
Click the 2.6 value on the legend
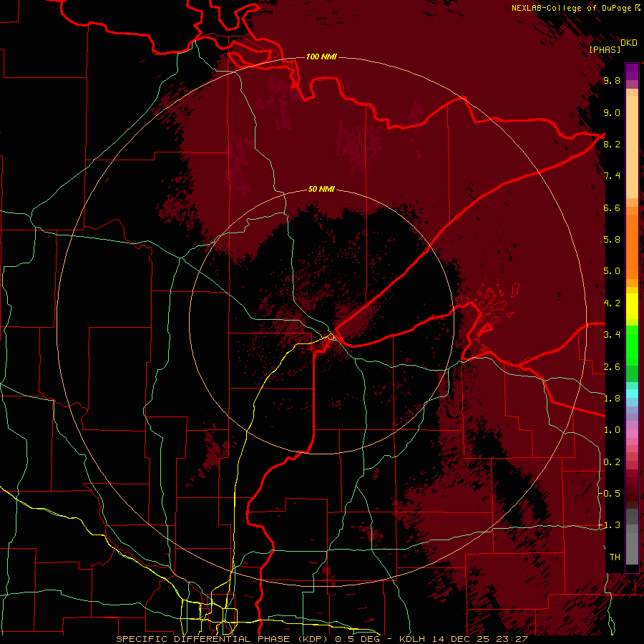(612, 367)
